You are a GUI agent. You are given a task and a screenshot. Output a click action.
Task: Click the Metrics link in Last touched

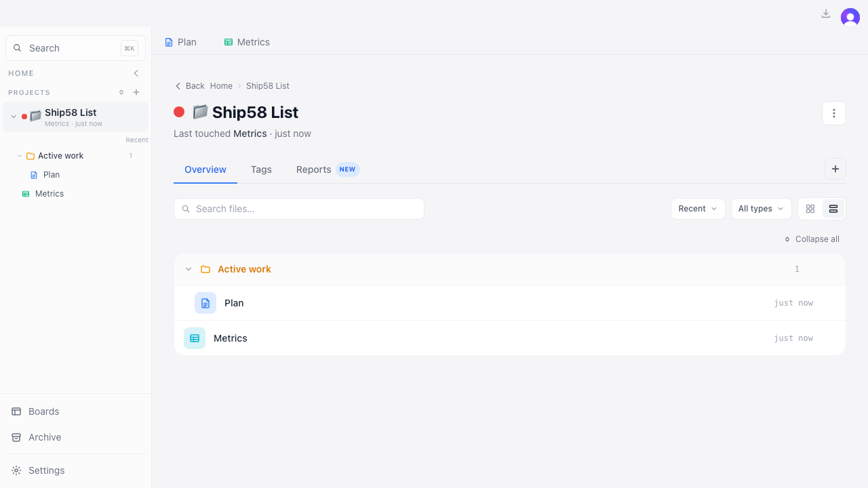pos(250,134)
